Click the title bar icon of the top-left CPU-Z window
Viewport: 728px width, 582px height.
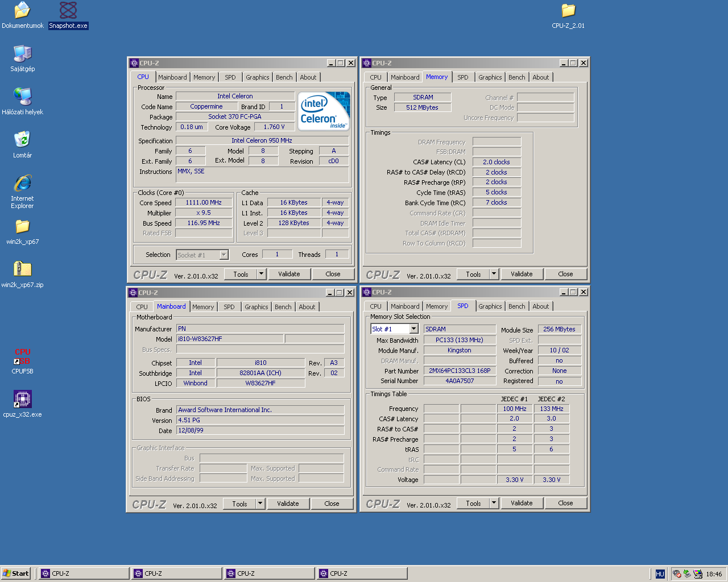click(134, 63)
